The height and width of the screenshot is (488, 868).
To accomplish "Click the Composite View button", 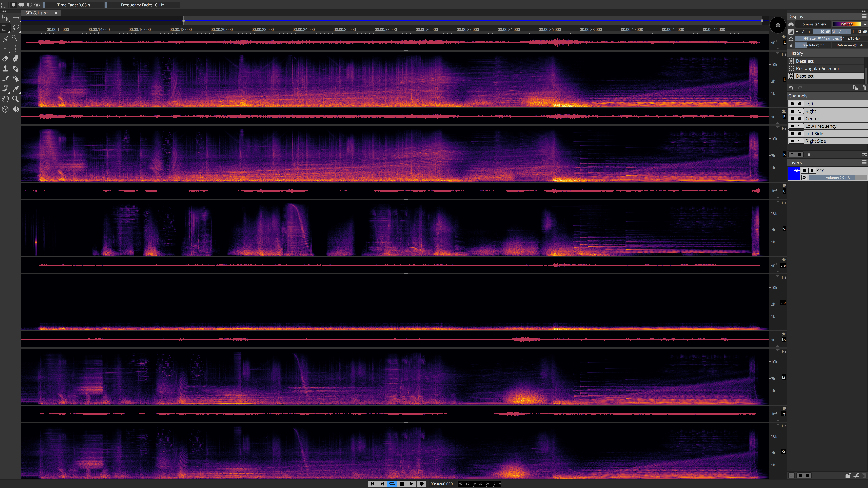I will (813, 24).
